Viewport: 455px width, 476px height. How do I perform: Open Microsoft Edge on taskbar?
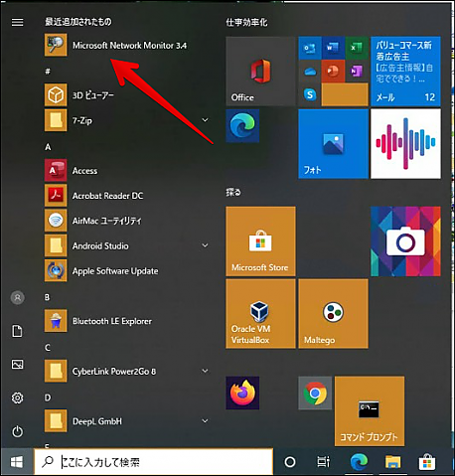(x=359, y=462)
